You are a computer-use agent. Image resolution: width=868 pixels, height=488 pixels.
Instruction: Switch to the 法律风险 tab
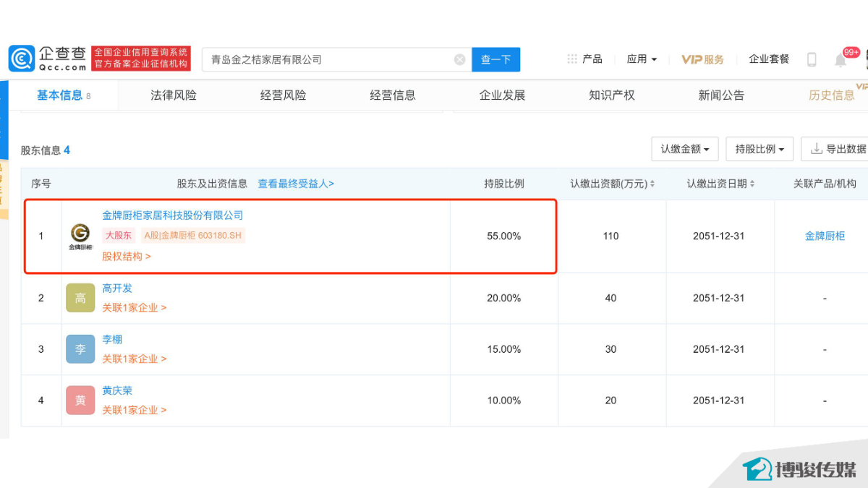click(174, 95)
